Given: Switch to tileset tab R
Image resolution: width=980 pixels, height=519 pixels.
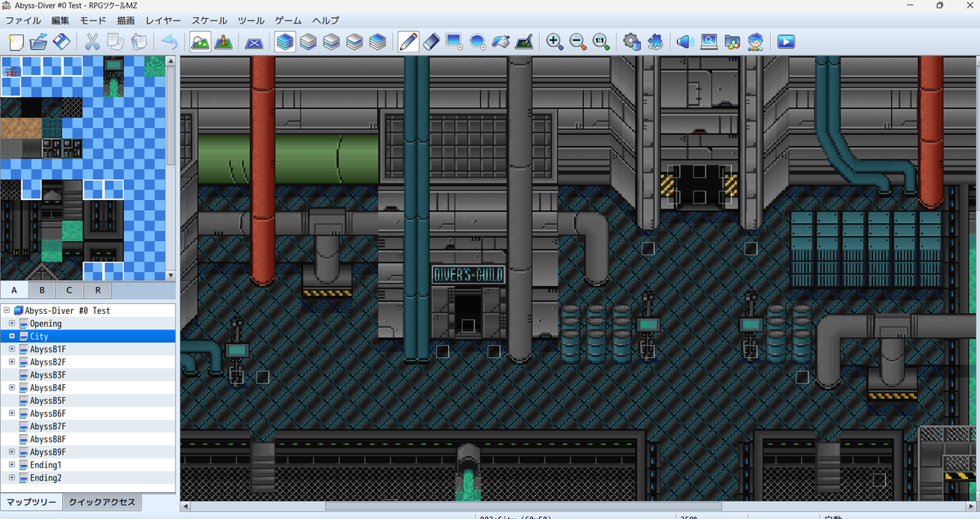Looking at the screenshot, I should (x=98, y=290).
